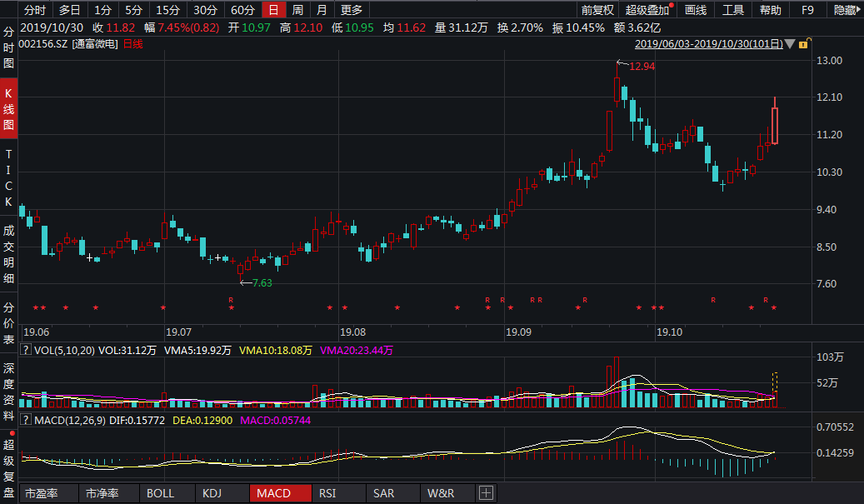
Task: Select the 60分 period
Action: pos(242,10)
